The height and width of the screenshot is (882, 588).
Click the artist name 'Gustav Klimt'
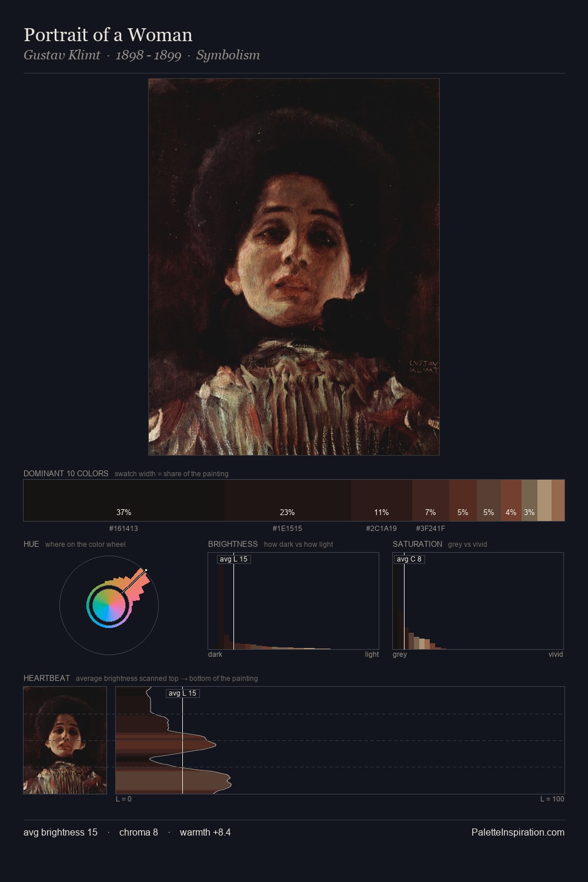click(x=62, y=55)
